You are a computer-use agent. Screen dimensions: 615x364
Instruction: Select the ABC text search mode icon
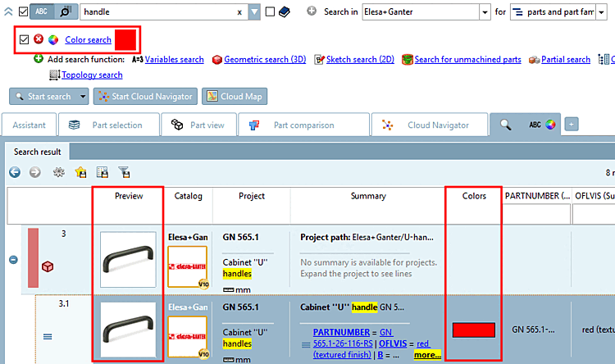(42, 11)
